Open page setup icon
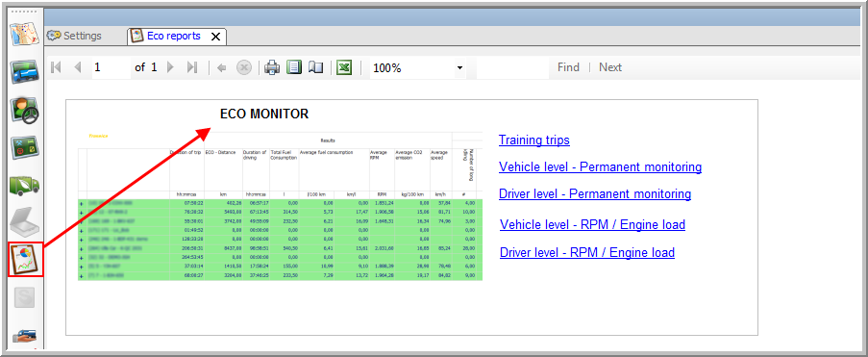The height and width of the screenshot is (357, 868). [x=315, y=67]
